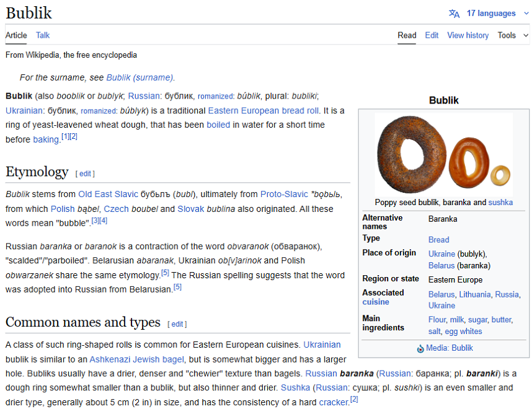
Task: Open Russia in Associated cuisine
Action: (x=507, y=294)
